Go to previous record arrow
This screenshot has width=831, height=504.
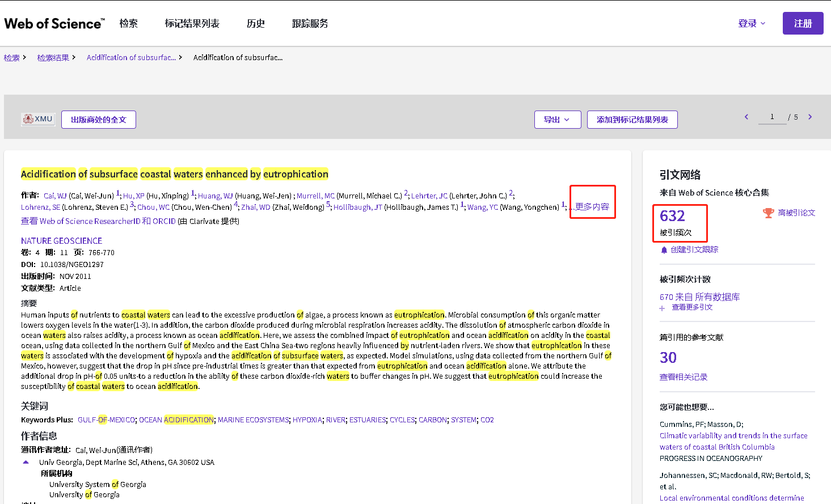click(x=746, y=117)
